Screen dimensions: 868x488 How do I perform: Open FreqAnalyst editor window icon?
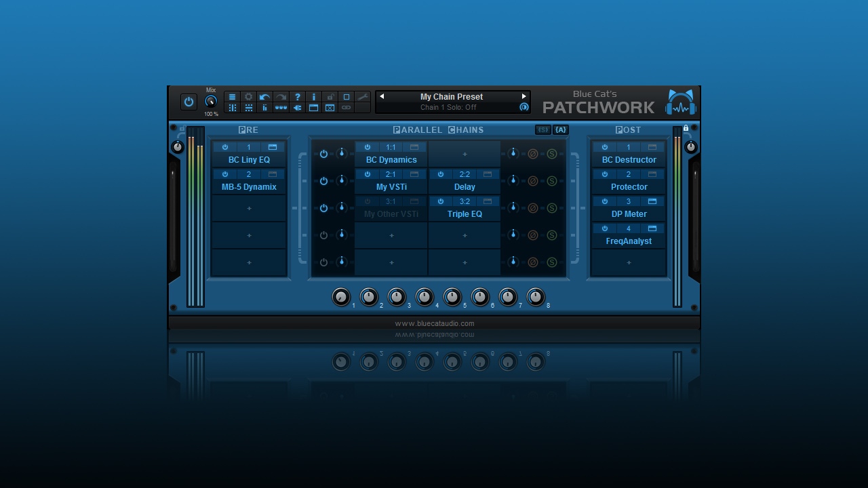(x=652, y=228)
